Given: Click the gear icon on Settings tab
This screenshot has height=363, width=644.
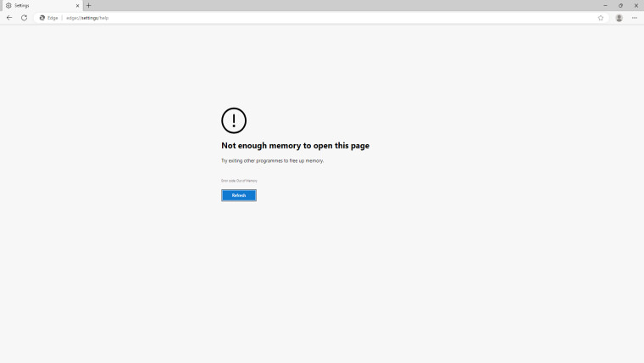Looking at the screenshot, I should tap(8, 6).
